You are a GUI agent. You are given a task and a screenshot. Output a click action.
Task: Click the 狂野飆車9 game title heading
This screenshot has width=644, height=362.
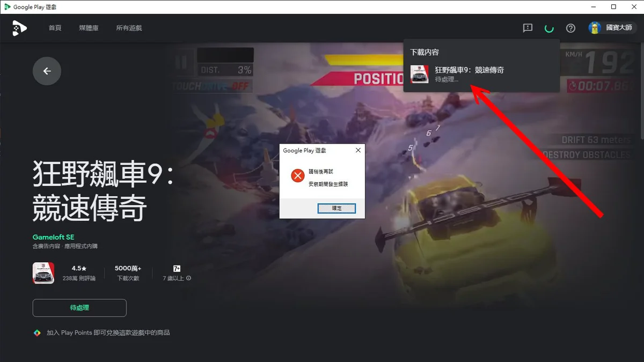[103, 191]
